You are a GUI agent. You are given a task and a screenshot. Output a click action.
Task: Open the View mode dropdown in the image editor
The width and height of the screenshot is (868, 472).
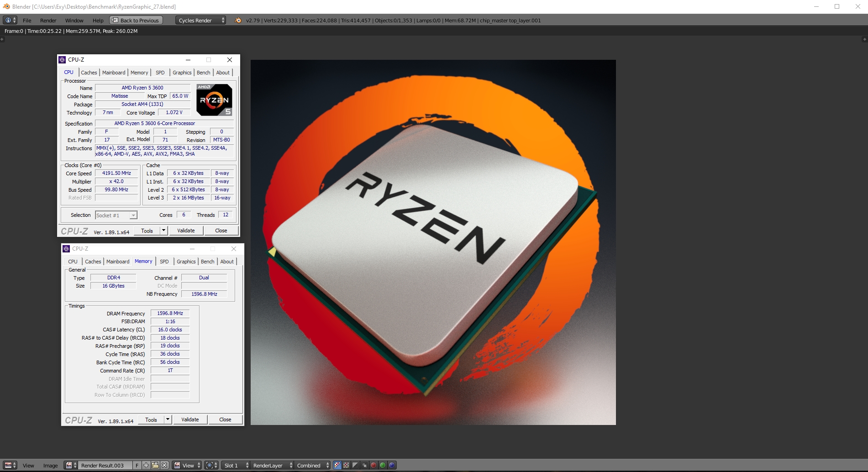click(187, 465)
